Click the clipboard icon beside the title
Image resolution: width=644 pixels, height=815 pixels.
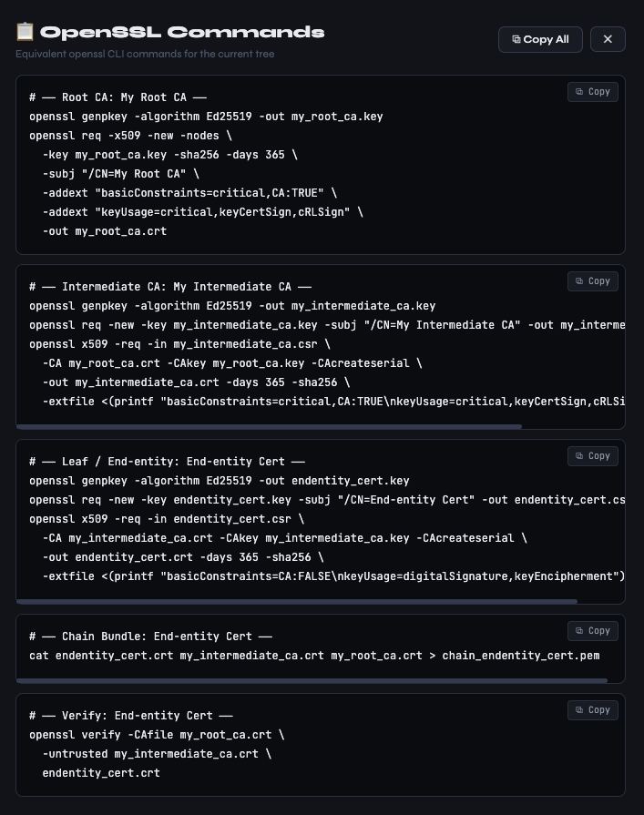(x=26, y=32)
